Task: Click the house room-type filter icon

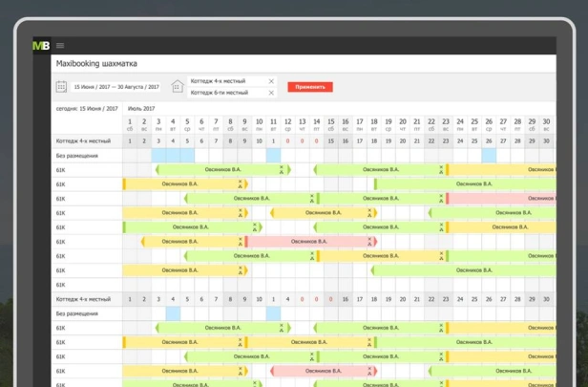Action: pyautogui.click(x=178, y=86)
